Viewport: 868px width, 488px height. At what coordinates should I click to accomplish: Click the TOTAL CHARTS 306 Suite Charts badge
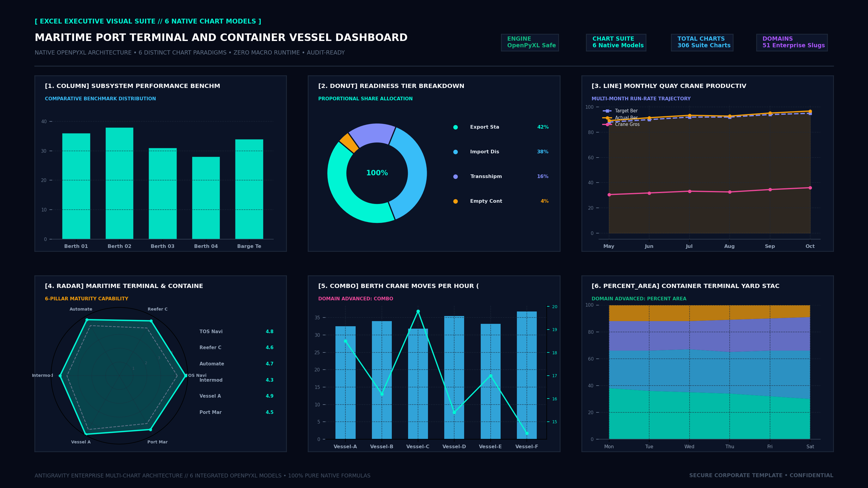(x=702, y=42)
